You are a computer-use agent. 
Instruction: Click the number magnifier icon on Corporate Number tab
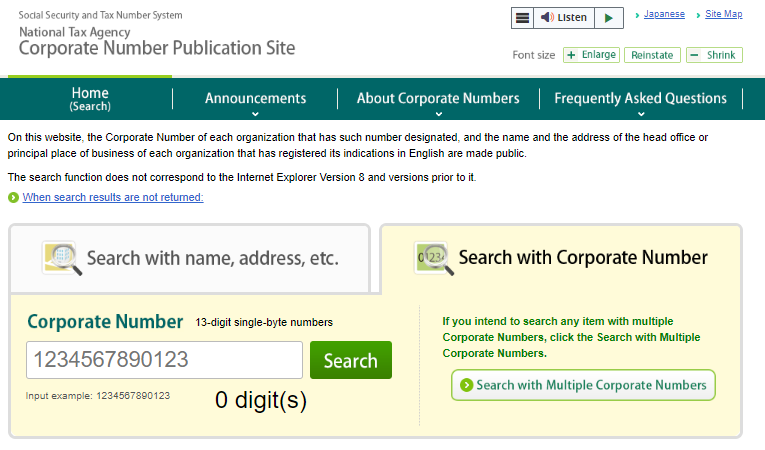coord(434,258)
